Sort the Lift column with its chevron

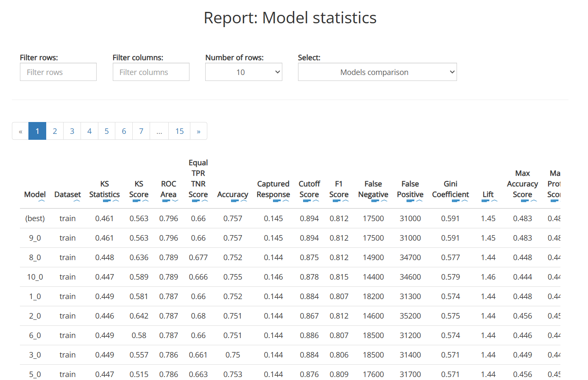point(494,201)
